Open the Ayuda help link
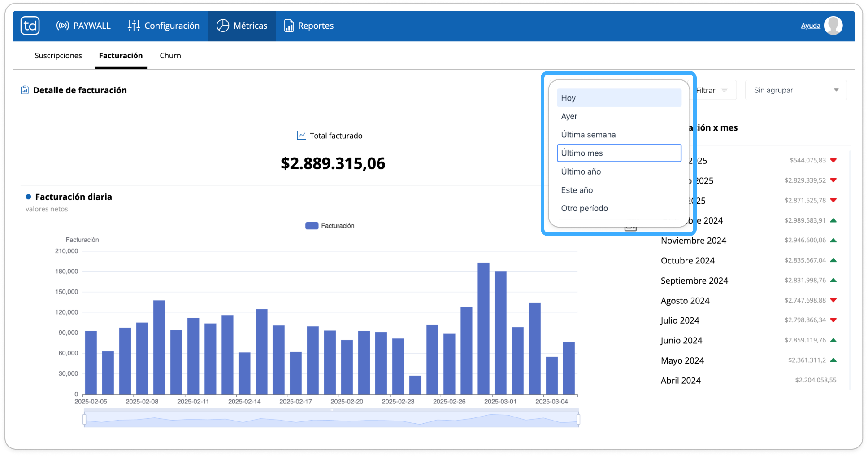This screenshot has width=868, height=456. point(811,26)
